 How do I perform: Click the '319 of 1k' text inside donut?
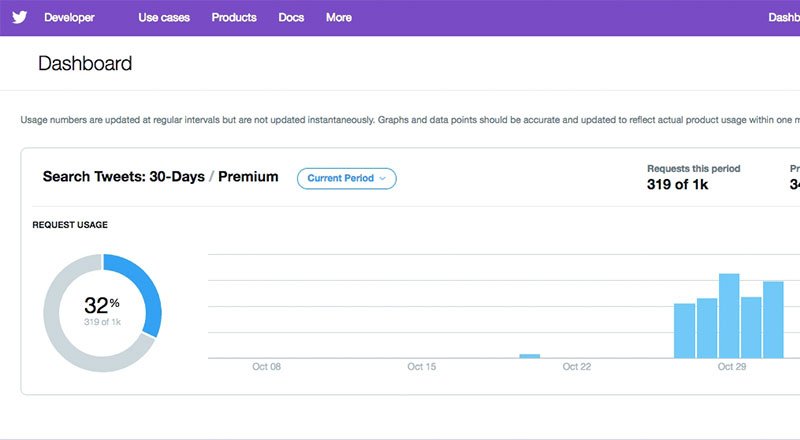103,322
